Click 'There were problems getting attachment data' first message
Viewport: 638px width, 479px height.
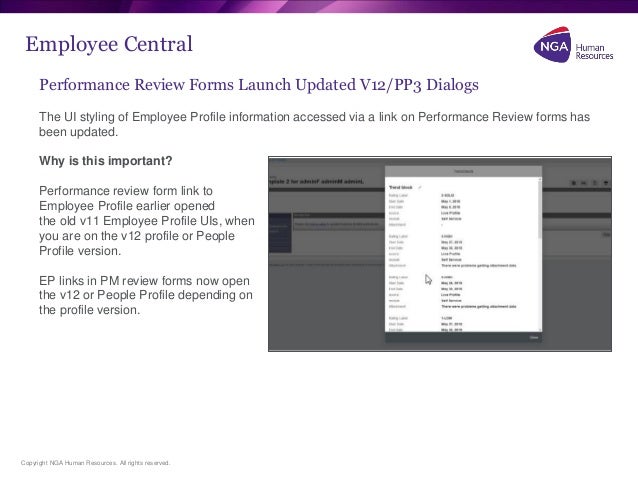(478, 265)
